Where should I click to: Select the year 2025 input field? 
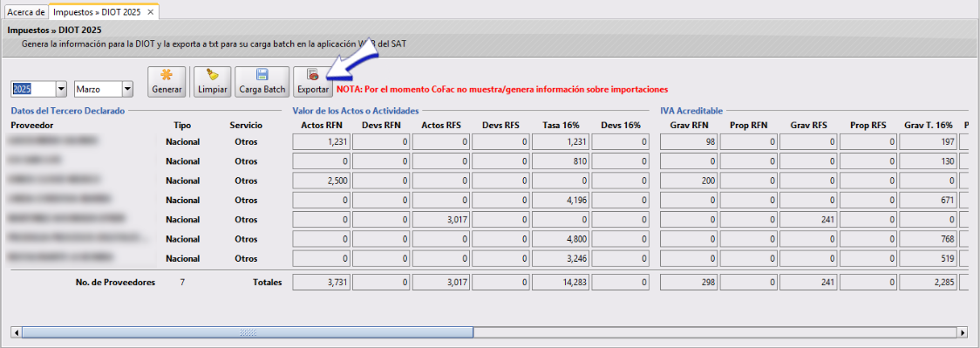pos(34,89)
